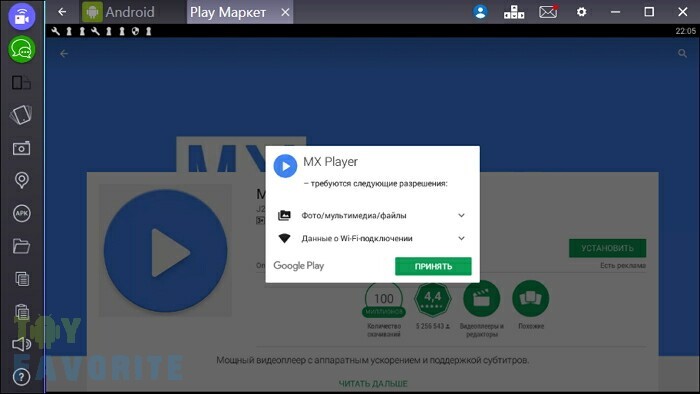The width and height of the screenshot is (700, 394).
Task: Click the shake/rotate screen icon
Action: (x=21, y=115)
